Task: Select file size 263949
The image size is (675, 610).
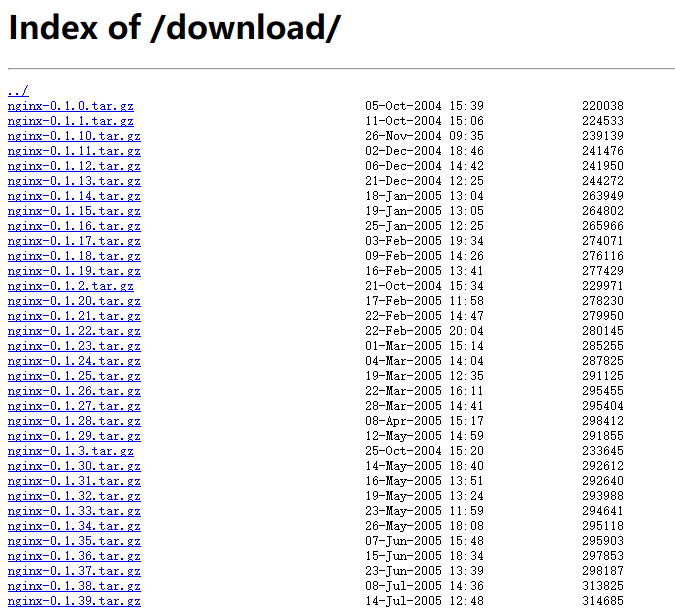Action: (603, 196)
